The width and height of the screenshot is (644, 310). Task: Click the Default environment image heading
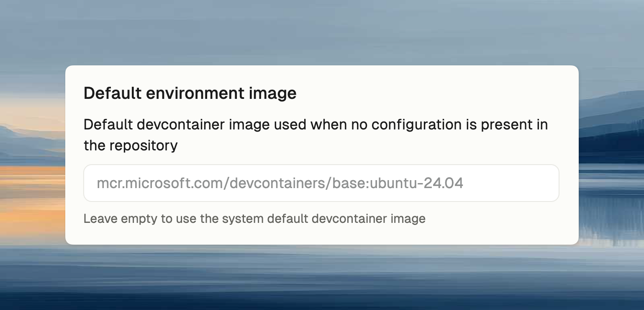pyautogui.click(x=190, y=93)
